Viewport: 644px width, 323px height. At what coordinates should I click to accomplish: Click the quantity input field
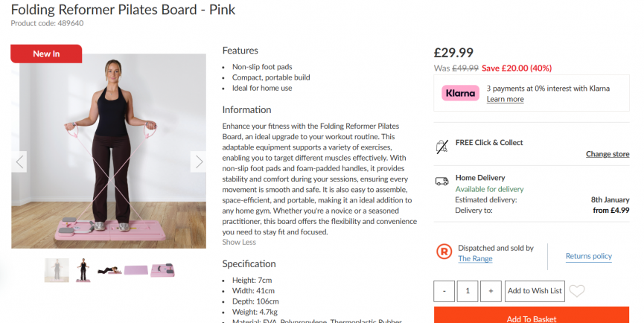pyautogui.click(x=468, y=291)
